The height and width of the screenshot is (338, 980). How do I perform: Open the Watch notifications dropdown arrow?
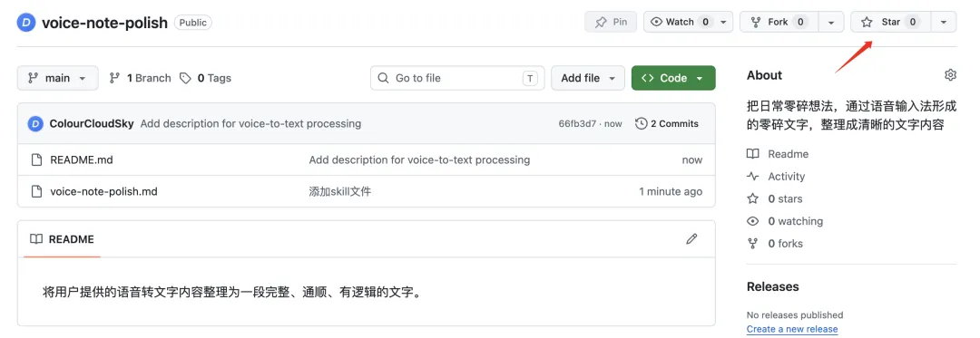(x=724, y=22)
